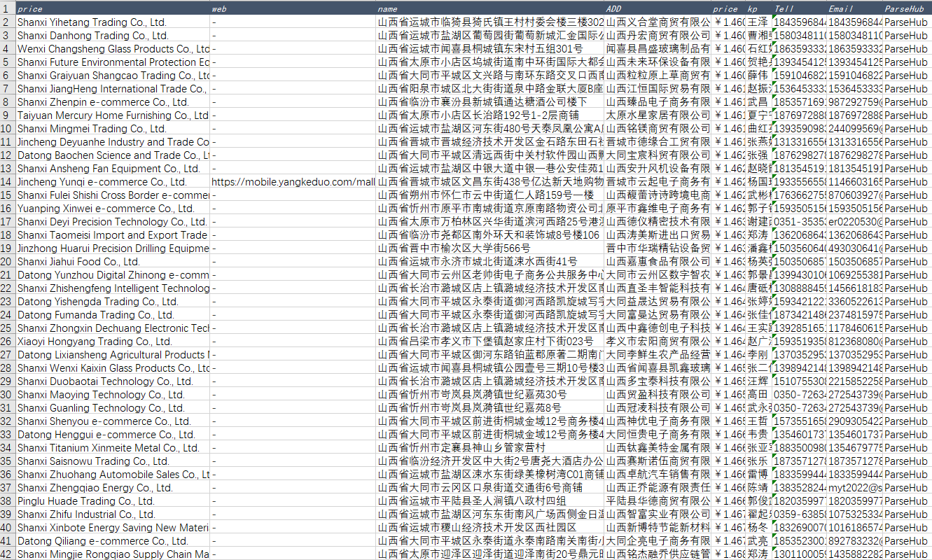Click the Shanxi Ansheng Fan Equipment cell
The height and width of the screenshot is (560, 932).
click(x=112, y=169)
